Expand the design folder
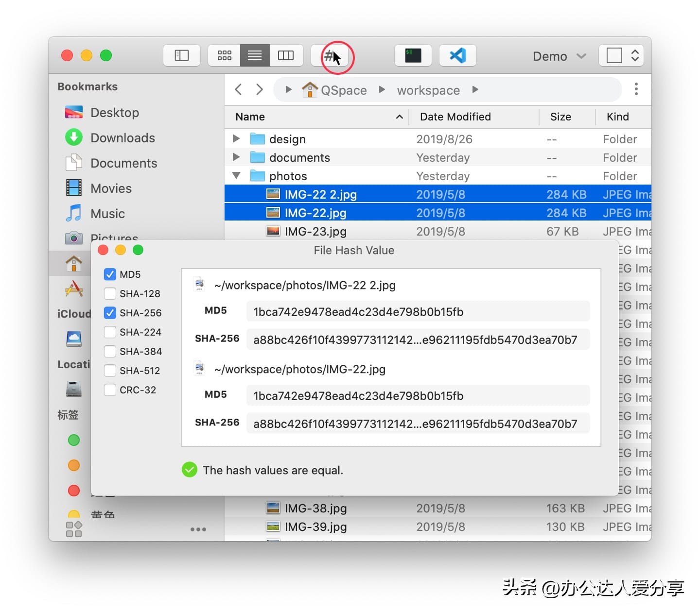Image resolution: width=700 pixels, height=612 pixels. [x=236, y=139]
